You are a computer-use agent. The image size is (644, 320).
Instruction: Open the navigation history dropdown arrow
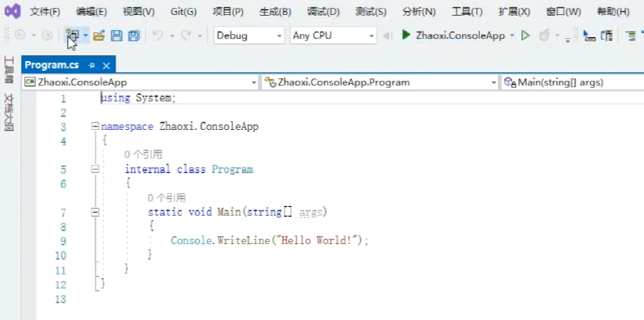pyautogui.click(x=34, y=36)
